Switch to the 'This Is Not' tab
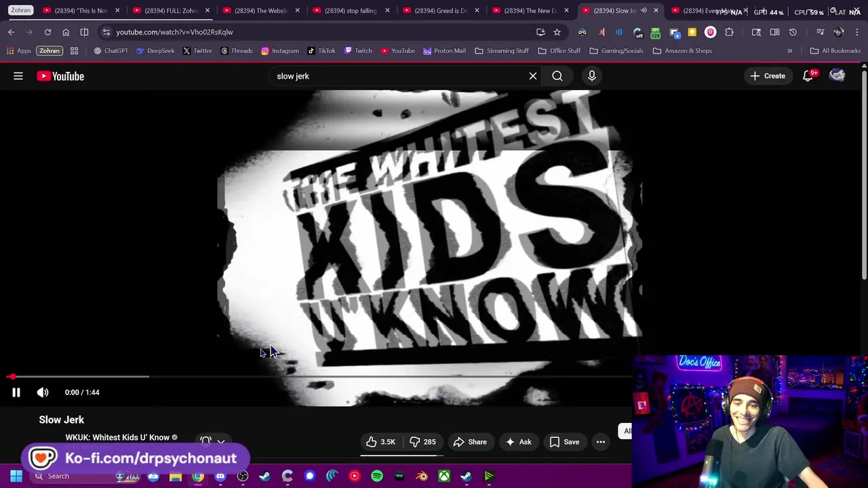The height and width of the screenshot is (488, 868). (x=81, y=11)
